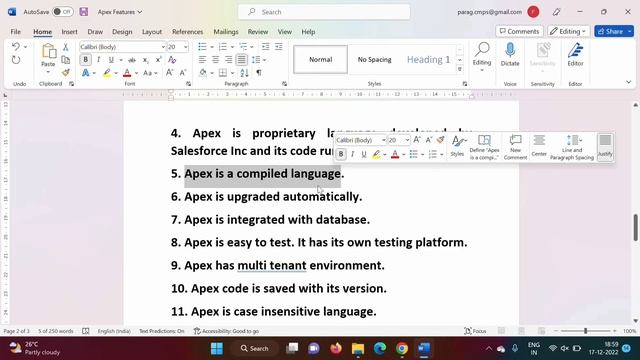Apply text highlight color in ribbon

107,73
